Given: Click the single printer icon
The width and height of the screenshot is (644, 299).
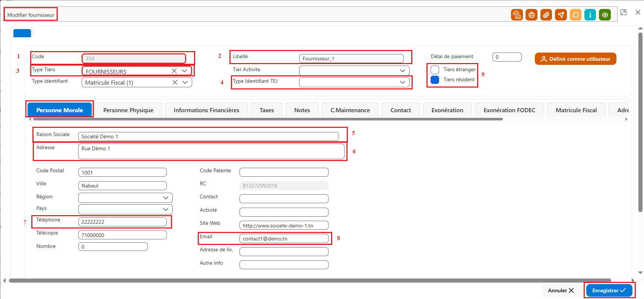Looking at the screenshot, I should 532,15.
